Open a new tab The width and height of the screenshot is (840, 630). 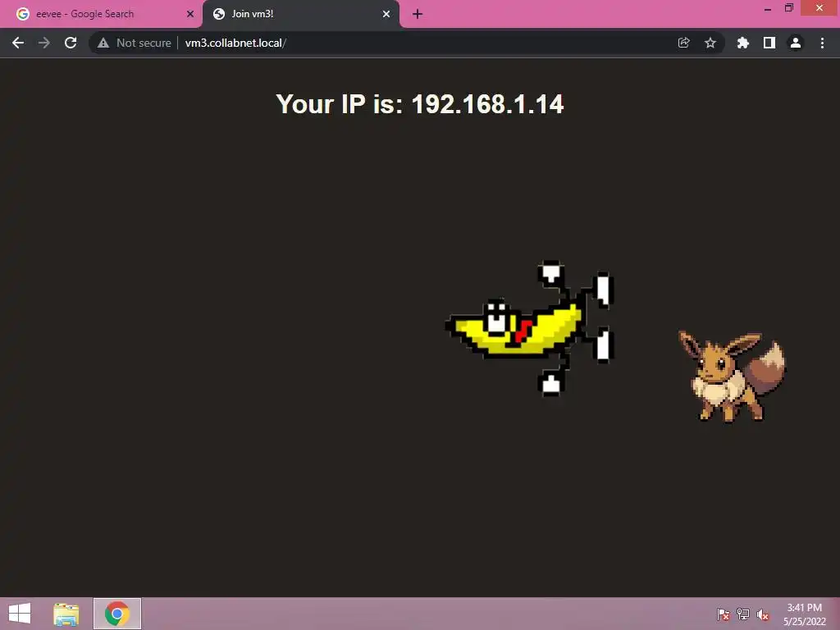point(418,14)
